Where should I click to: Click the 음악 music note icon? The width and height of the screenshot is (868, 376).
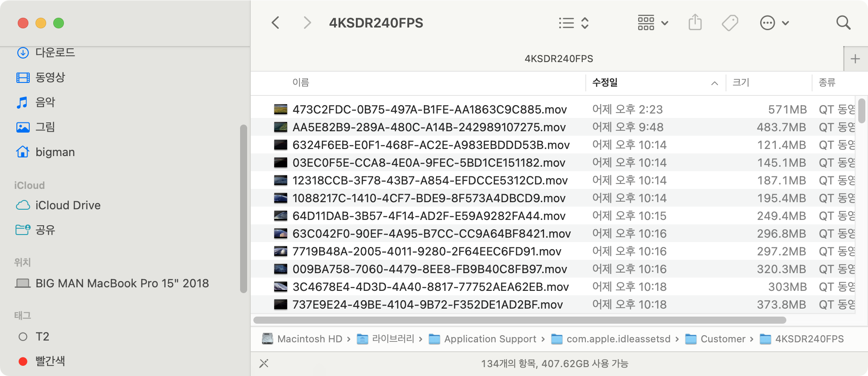pyautogui.click(x=22, y=102)
